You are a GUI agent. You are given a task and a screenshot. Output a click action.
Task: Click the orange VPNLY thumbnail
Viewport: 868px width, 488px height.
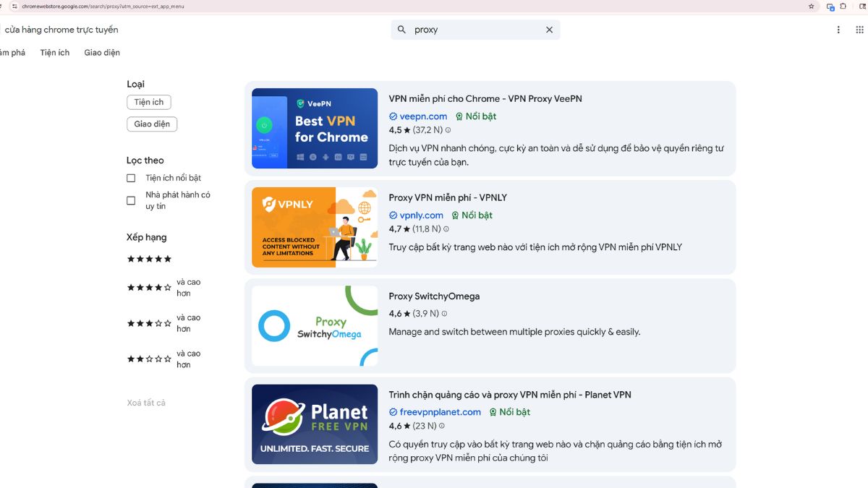pyautogui.click(x=315, y=227)
